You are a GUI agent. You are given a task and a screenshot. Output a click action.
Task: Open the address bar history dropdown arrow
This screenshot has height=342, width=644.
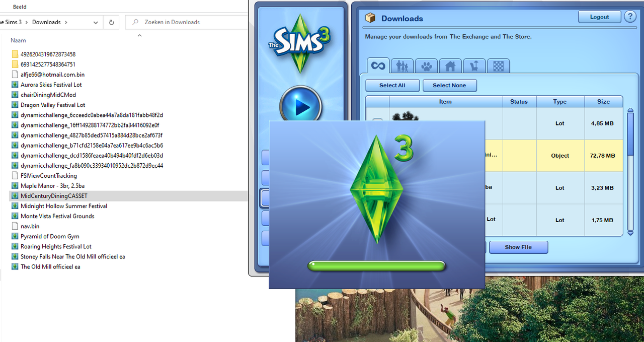point(96,22)
